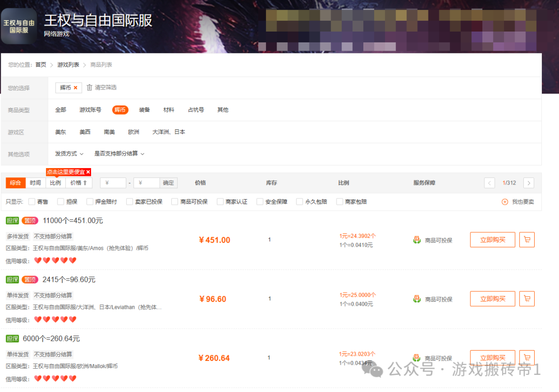
Task: Click 立即购买 for the 96.60 listing
Action: click(x=492, y=299)
